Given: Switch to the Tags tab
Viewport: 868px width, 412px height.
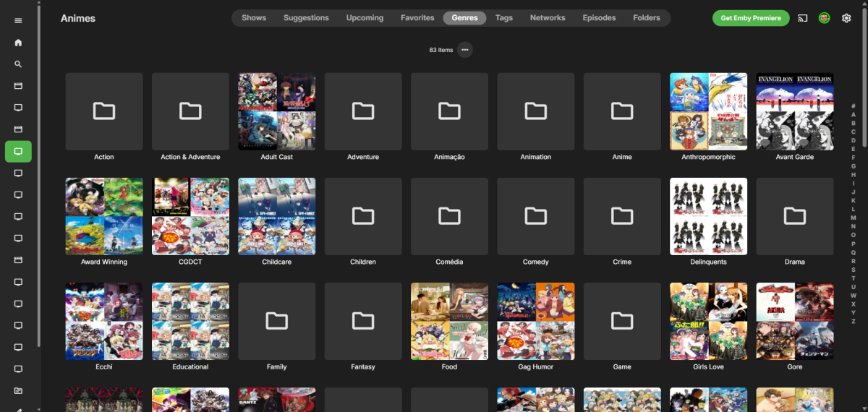Looking at the screenshot, I should pos(504,18).
